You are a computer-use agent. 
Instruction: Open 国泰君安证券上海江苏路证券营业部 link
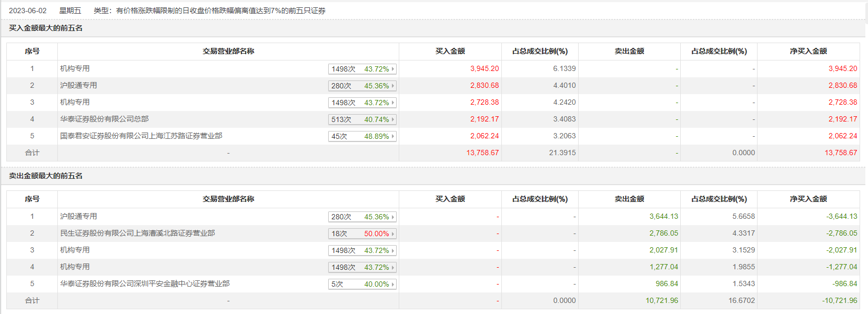point(141,136)
